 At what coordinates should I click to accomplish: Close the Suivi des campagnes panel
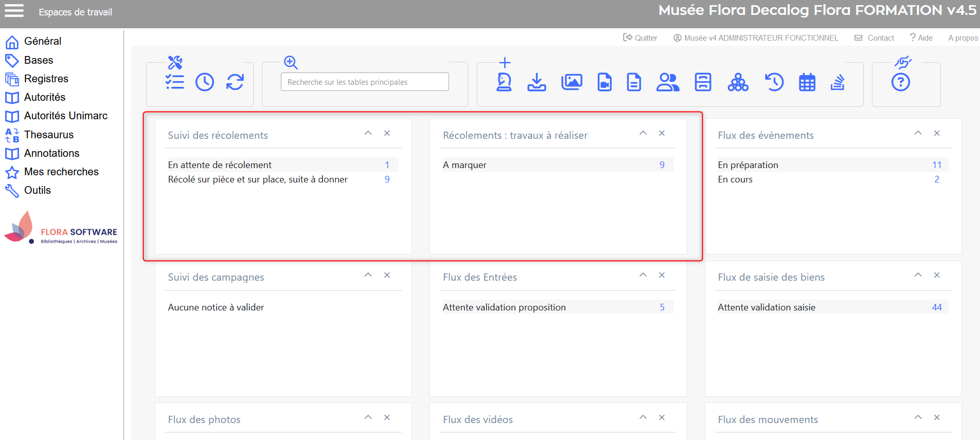387,275
